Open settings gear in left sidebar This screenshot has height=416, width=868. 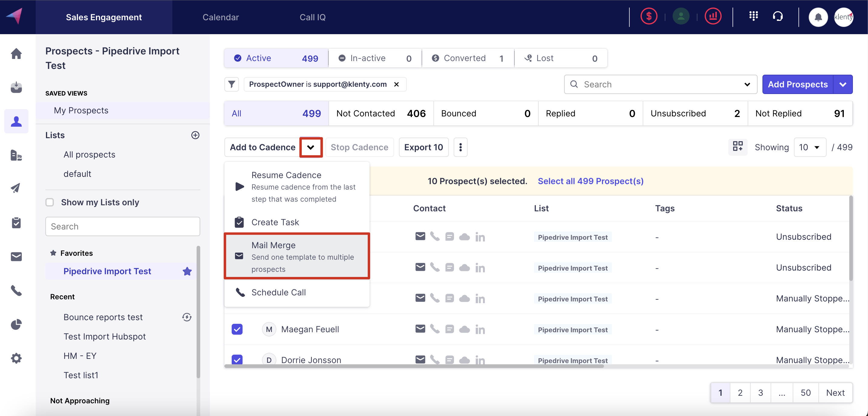[x=16, y=358]
